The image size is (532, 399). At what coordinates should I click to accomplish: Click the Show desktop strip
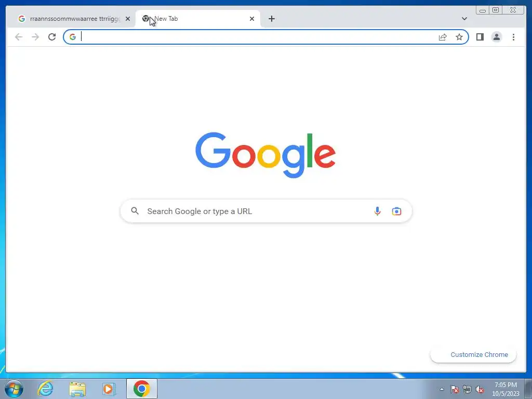[528, 389]
